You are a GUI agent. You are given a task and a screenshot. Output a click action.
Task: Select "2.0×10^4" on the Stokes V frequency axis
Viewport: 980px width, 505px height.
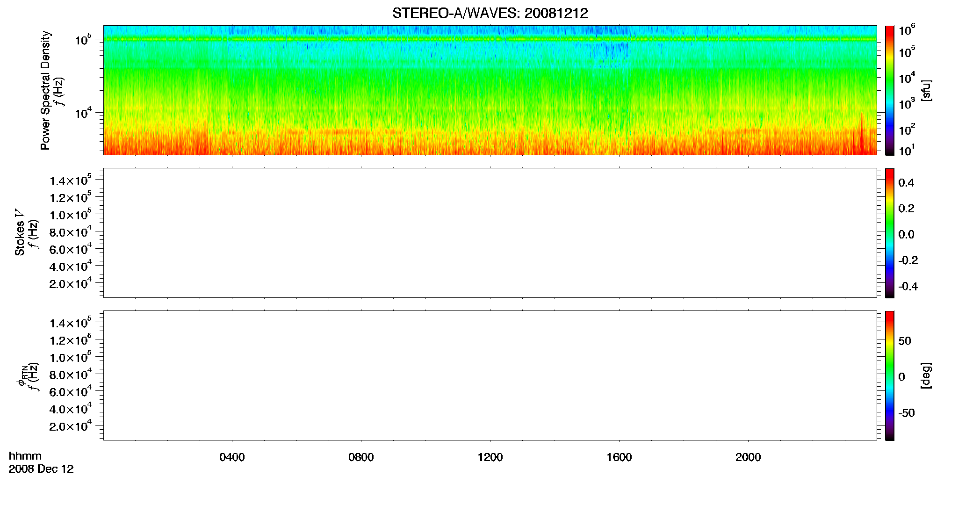(x=71, y=283)
